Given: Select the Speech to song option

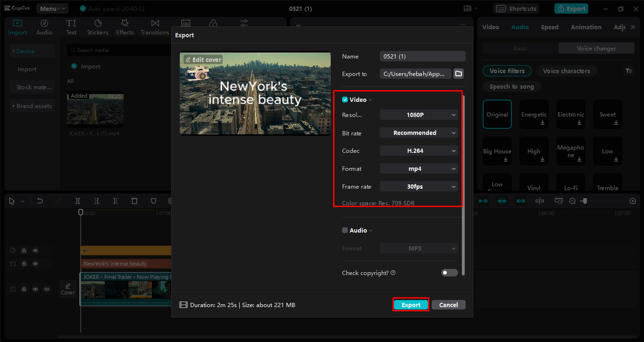Looking at the screenshot, I should point(512,87).
